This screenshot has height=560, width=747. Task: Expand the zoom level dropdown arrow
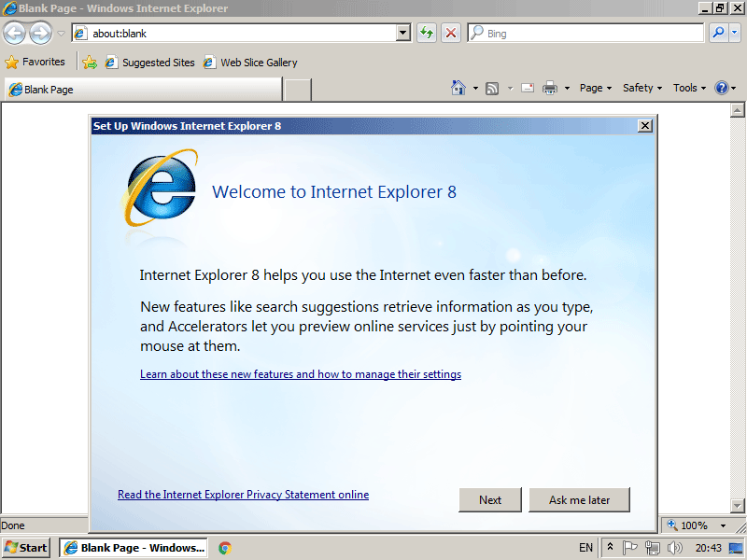click(723, 525)
